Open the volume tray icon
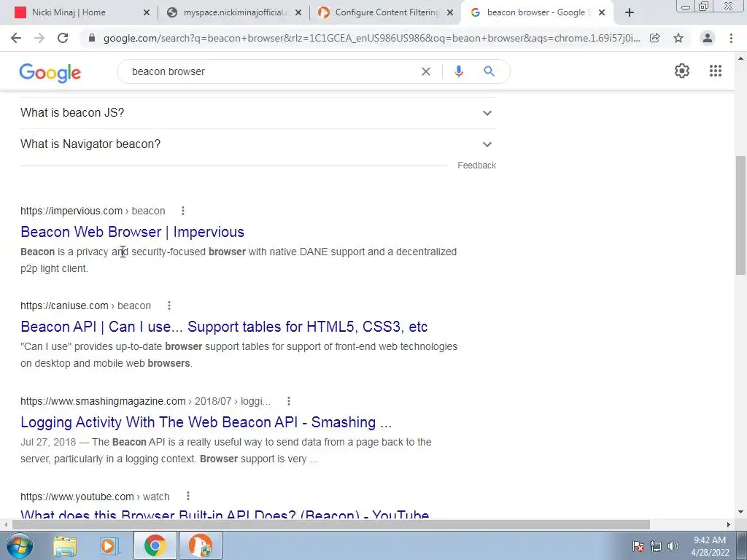This screenshot has height=560, width=747. pos(673,546)
